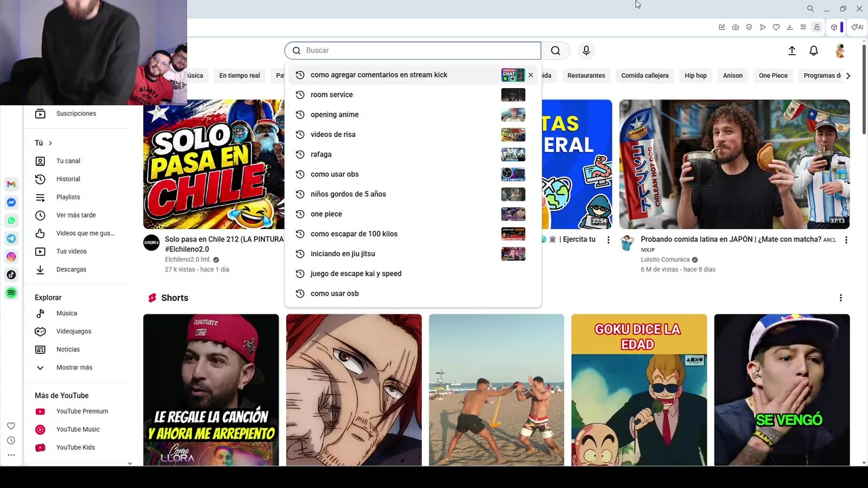Open Gmail from the browser sidebar

[x=11, y=184]
